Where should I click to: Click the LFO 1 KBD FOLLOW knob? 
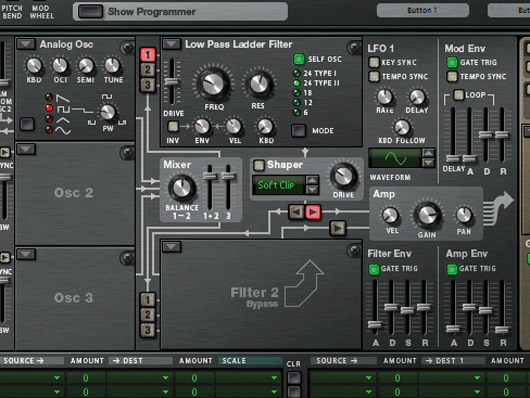pos(402,127)
